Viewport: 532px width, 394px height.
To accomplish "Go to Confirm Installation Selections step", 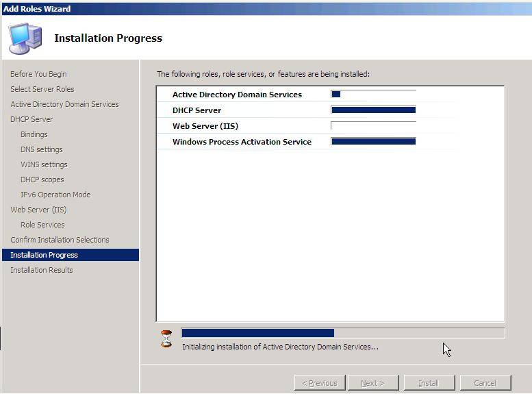I will (60, 240).
